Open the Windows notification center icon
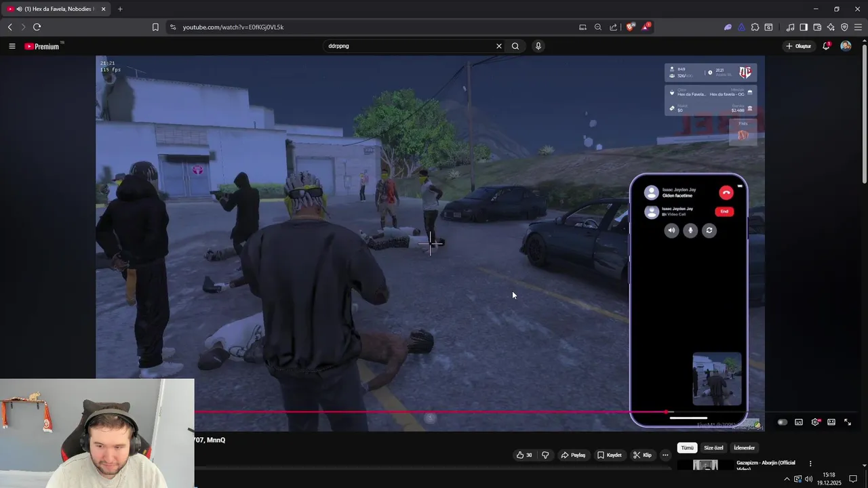 [x=853, y=479]
